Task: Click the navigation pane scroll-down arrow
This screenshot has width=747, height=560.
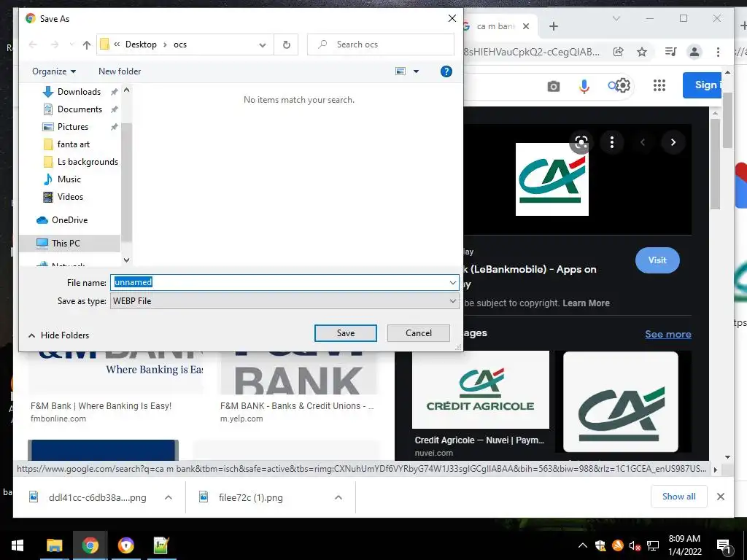Action: pos(126,260)
